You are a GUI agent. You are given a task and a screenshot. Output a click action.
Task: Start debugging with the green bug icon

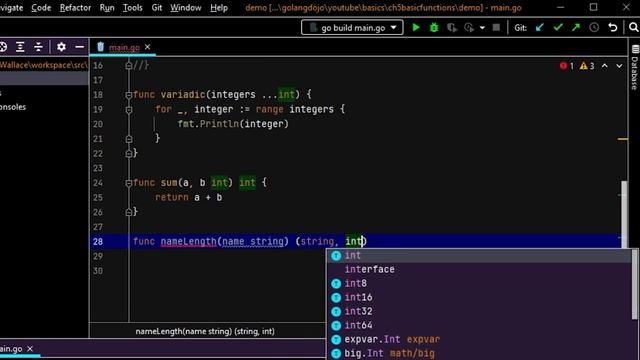coord(434,27)
